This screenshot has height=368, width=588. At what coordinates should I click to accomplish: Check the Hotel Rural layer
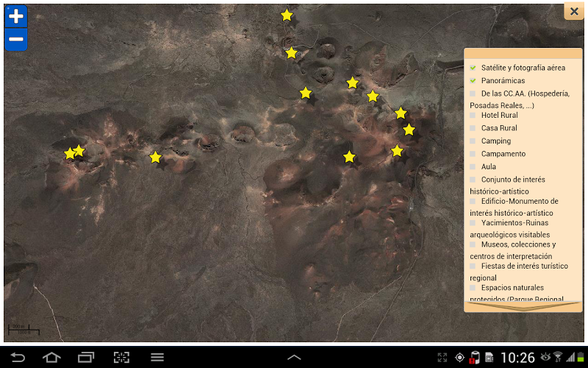coord(473,116)
